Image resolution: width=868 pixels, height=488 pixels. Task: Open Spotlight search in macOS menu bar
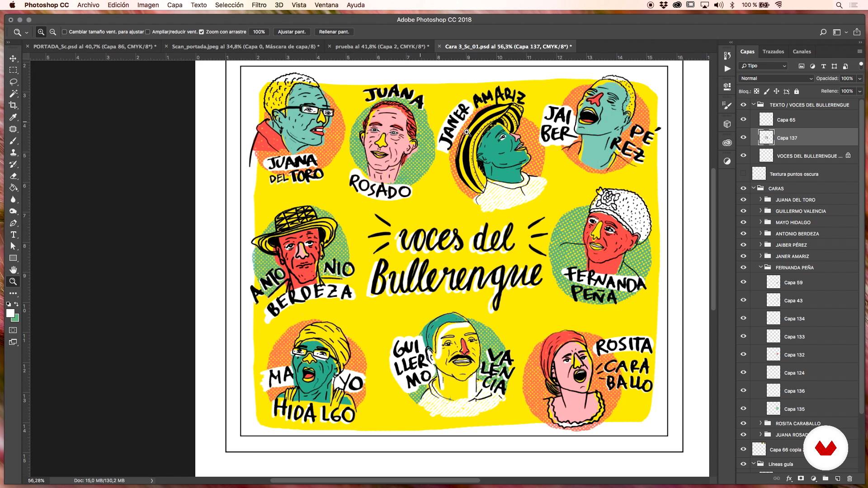[x=839, y=5]
